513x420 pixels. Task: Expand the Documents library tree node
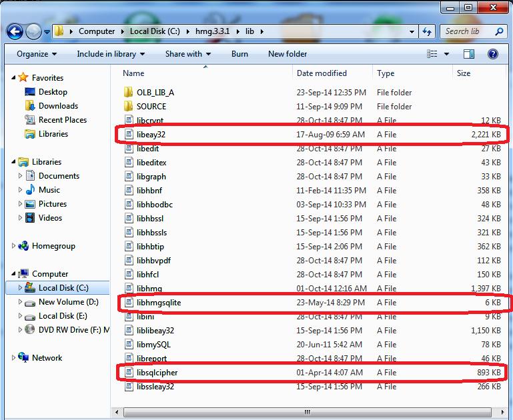tap(20, 176)
